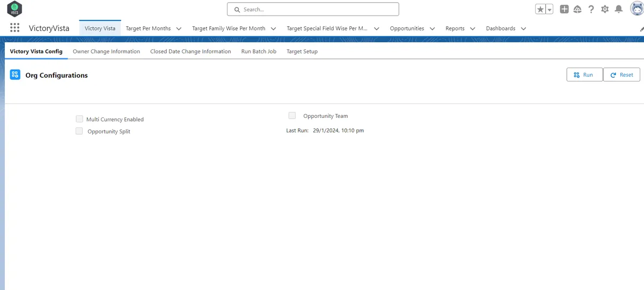Image resolution: width=644 pixels, height=290 pixels.
Task: Expand the Target Per Months menu chevron
Action: (x=179, y=28)
